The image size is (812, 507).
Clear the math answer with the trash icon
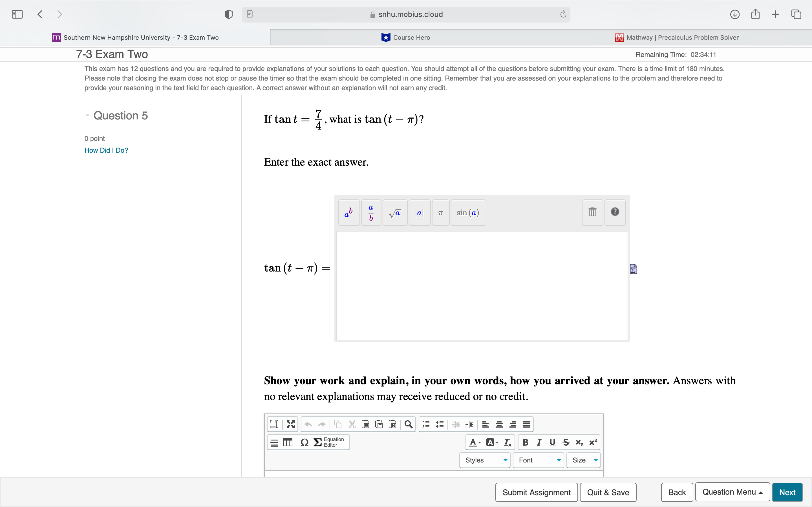(592, 212)
